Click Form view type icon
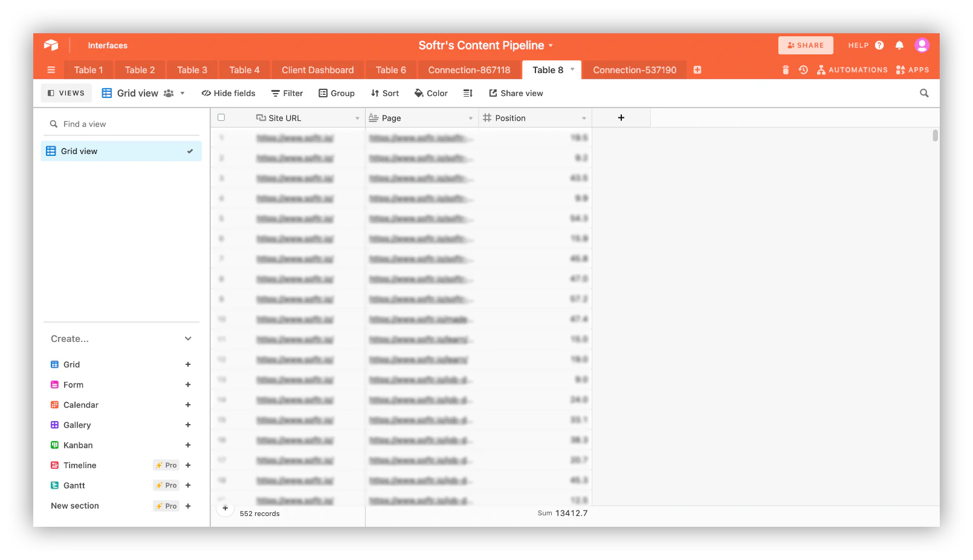The image size is (973, 560). point(54,385)
